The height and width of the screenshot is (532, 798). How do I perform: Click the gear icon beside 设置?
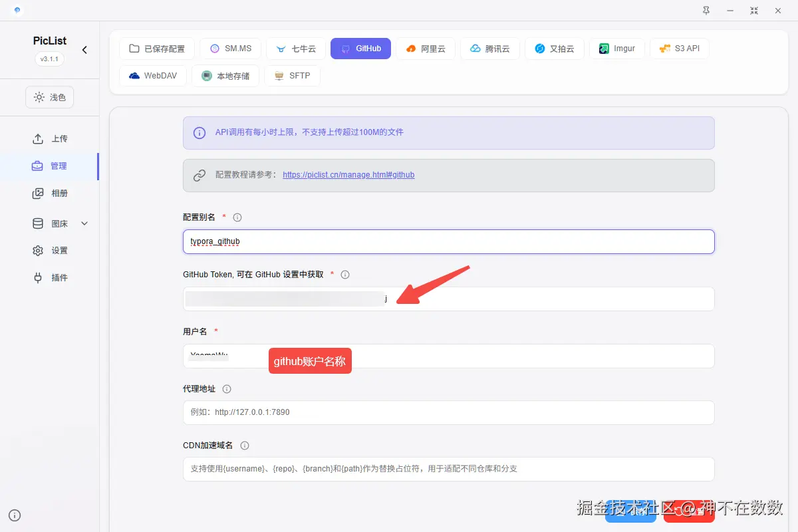point(38,251)
